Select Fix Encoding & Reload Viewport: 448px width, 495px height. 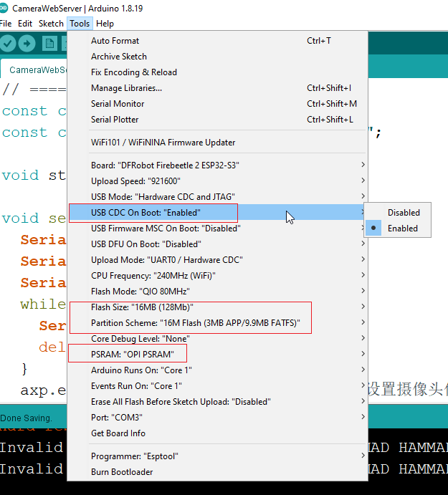pos(217,72)
